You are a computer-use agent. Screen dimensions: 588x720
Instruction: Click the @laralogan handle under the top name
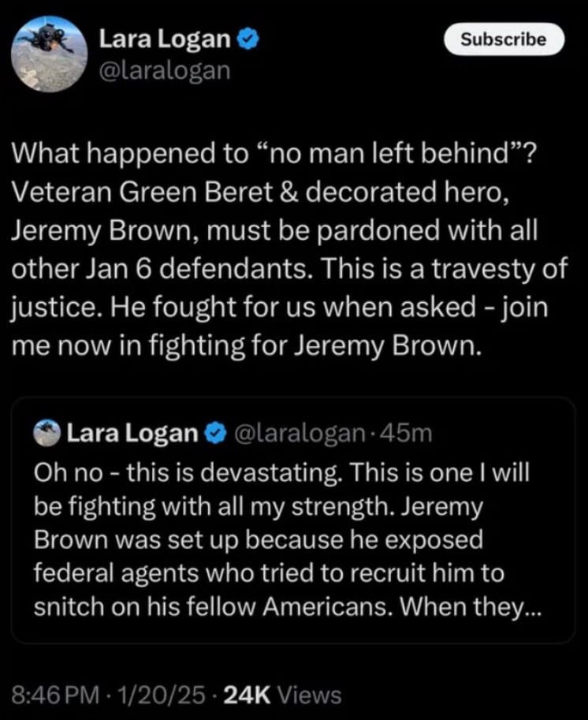click(x=164, y=71)
